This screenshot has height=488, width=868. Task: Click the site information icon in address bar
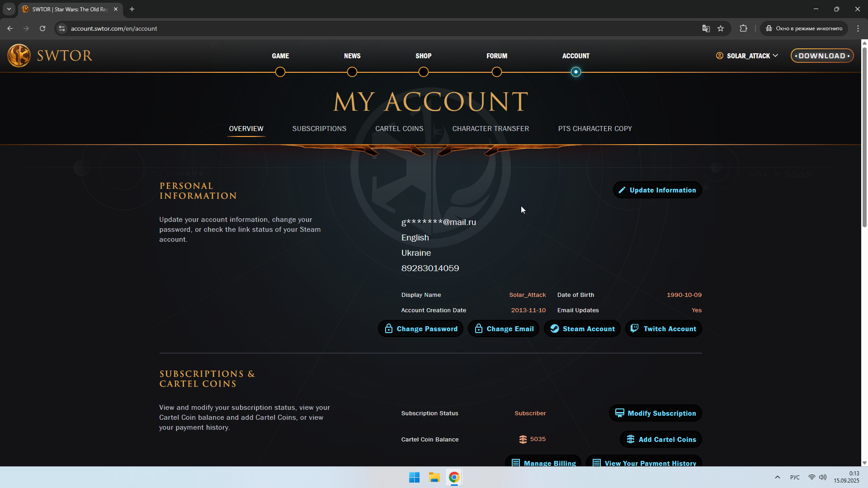pos(62,28)
